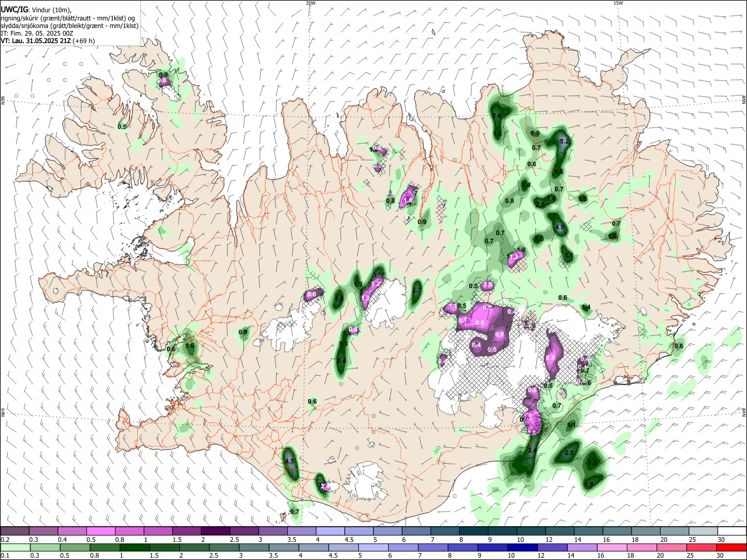Pick the 0.2 swatch in the upper legend row

pyautogui.click(x=15, y=531)
